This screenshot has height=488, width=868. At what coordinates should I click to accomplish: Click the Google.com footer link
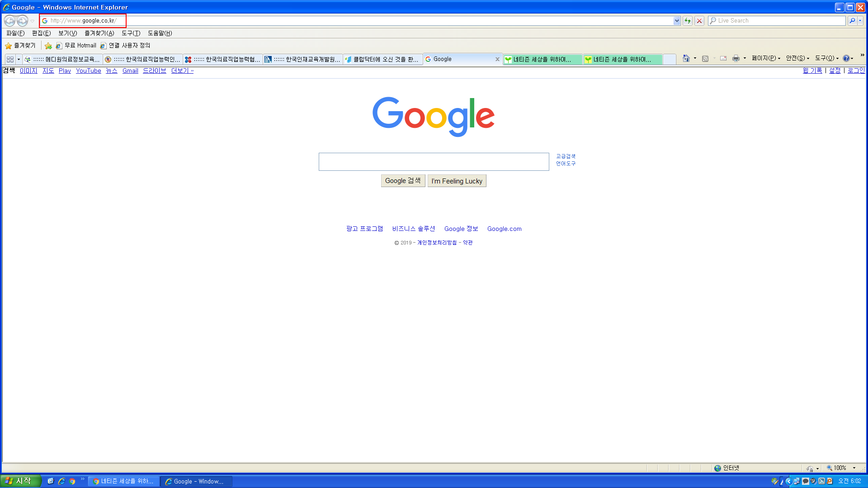(505, 229)
